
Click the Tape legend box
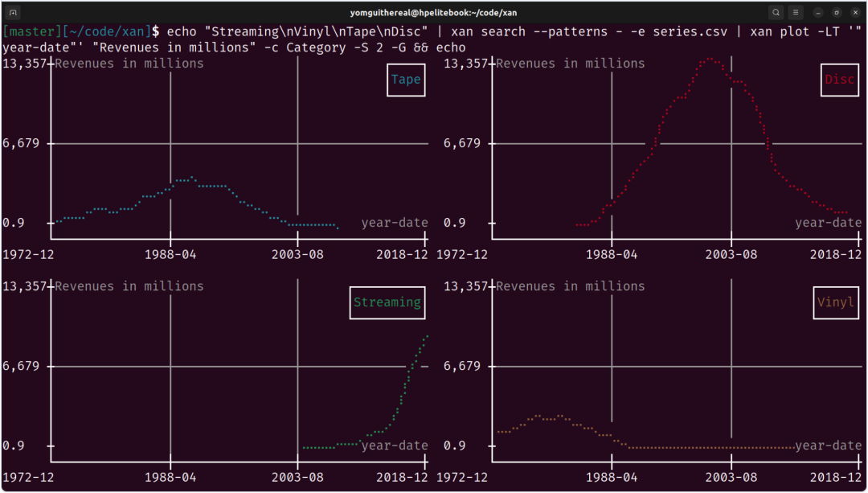click(x=406, y=80)
